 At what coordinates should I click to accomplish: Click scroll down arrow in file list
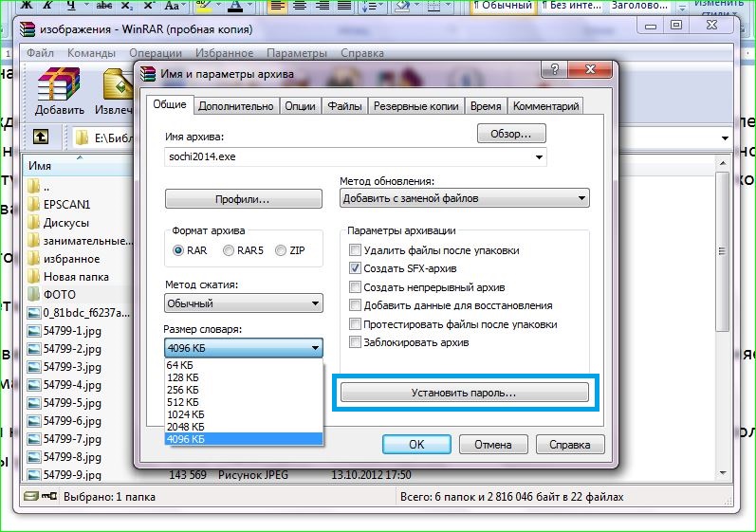tap(722, 473)
